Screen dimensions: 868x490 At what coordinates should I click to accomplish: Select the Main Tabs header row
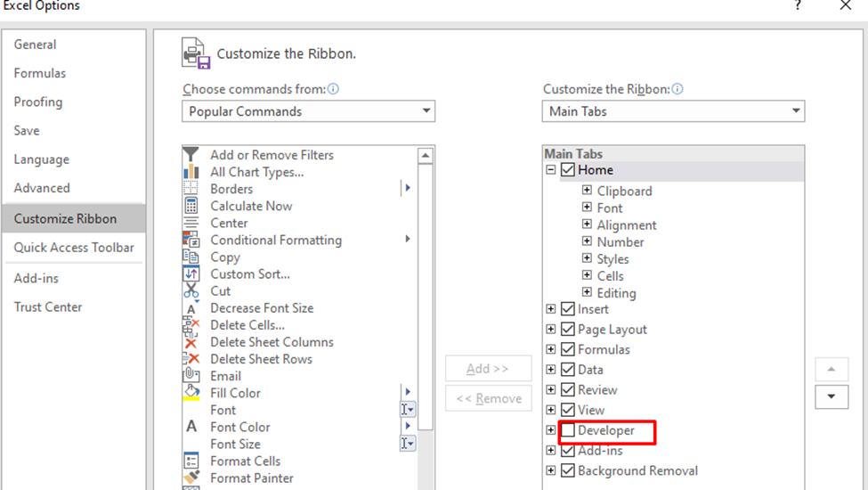tap(673, 153)
